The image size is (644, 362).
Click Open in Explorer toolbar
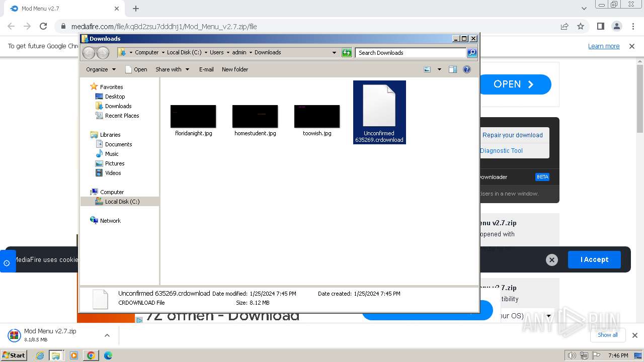[136, 69]
